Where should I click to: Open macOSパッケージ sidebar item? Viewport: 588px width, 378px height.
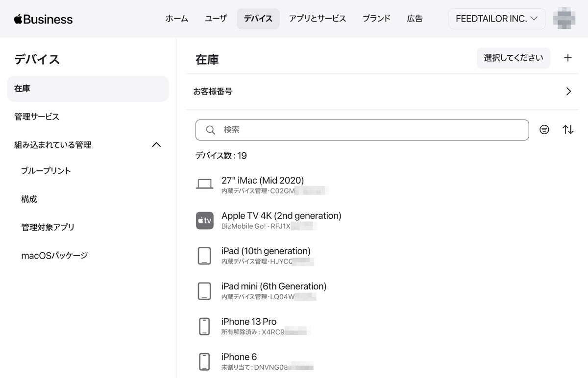54,256
